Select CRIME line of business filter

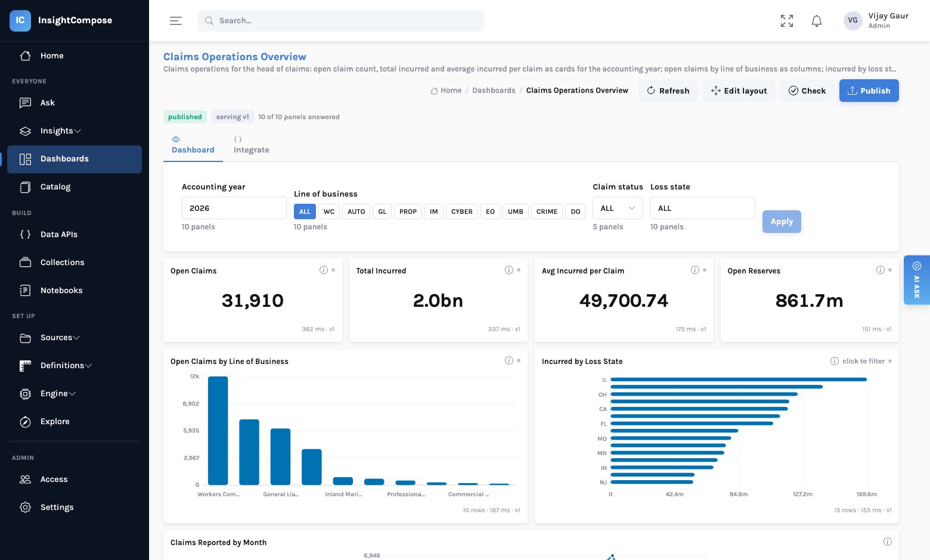click(x=547, y=211)
